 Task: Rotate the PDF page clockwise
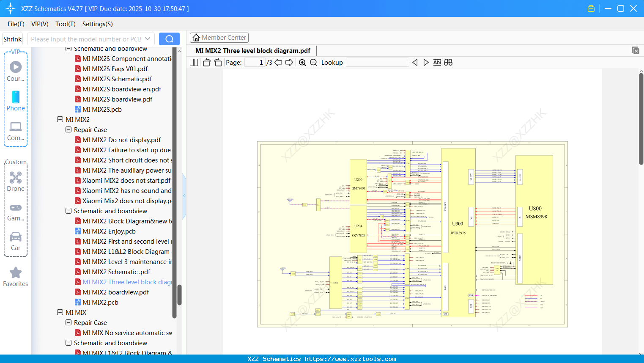click(x=217, y=62)
